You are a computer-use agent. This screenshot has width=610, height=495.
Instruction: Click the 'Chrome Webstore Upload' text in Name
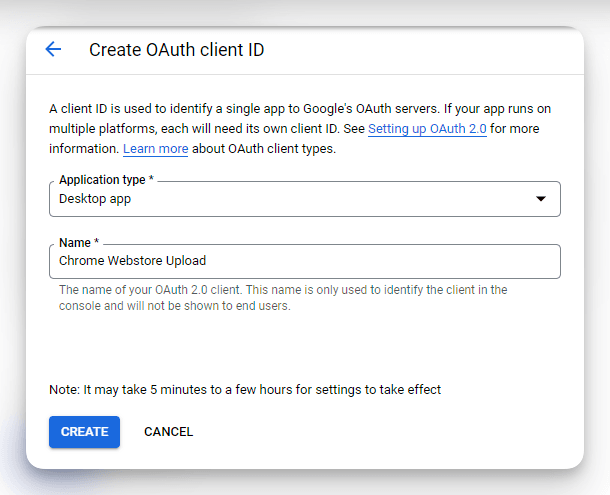(132, 261)
